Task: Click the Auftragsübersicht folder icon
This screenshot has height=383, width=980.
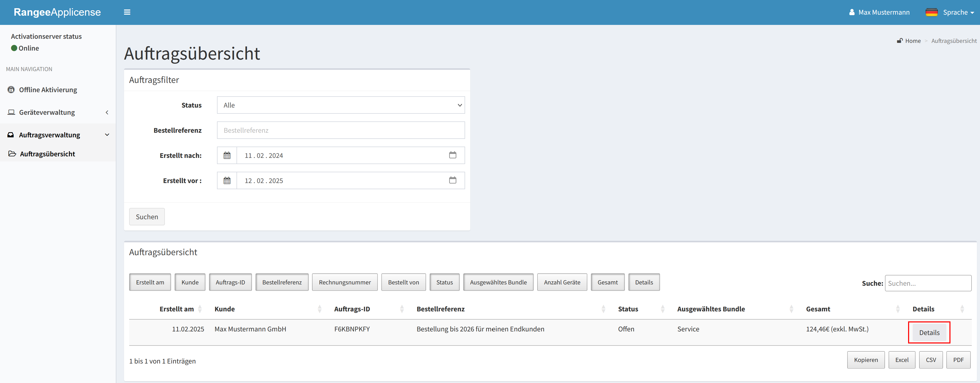Action: tap(12, 153)
